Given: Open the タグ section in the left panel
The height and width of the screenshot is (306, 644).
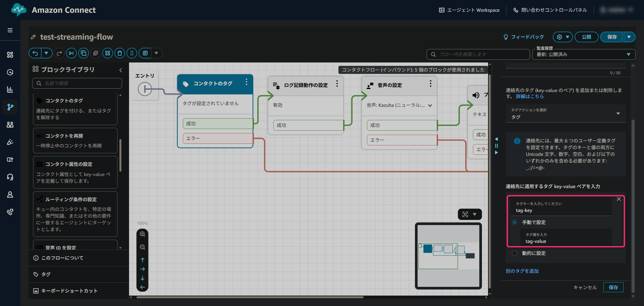Looking at the screenshot, I should tap(79, 274).
